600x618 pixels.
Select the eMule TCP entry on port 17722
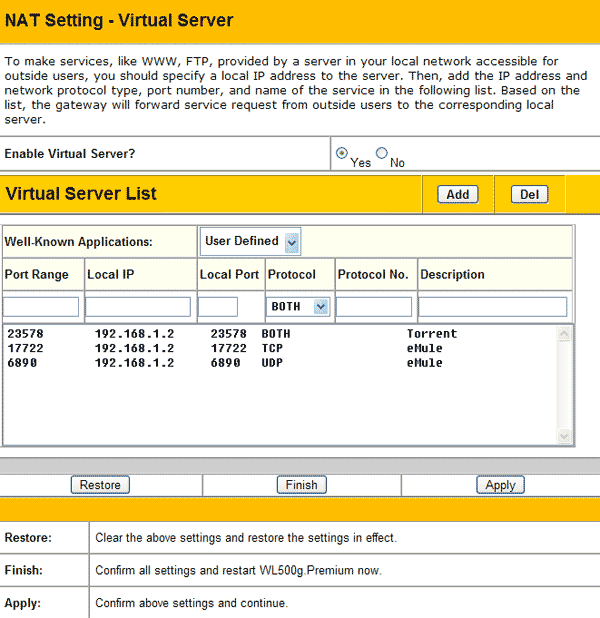pos(230,348)
